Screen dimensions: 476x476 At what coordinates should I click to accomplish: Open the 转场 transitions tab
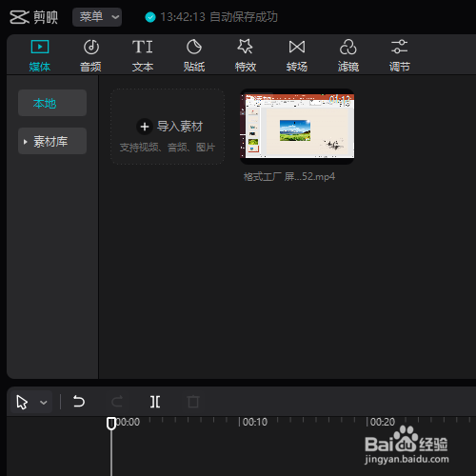(x=297, y=55)
